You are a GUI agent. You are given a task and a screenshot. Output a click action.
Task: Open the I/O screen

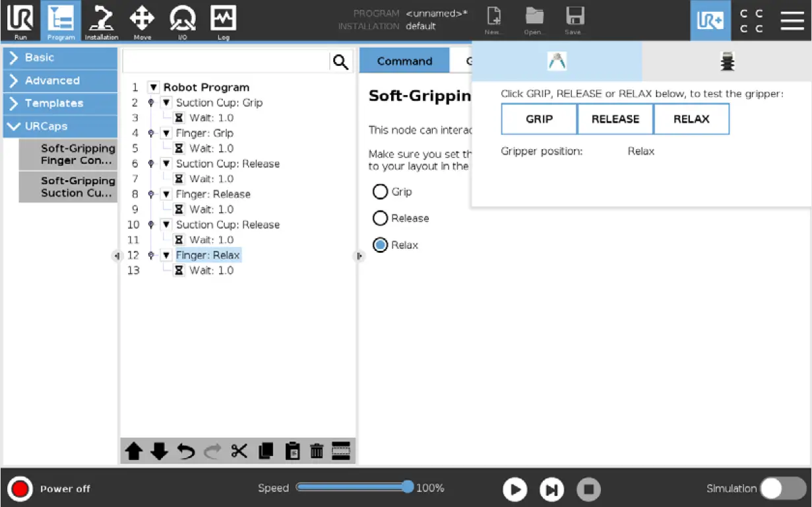pos(183,21)
